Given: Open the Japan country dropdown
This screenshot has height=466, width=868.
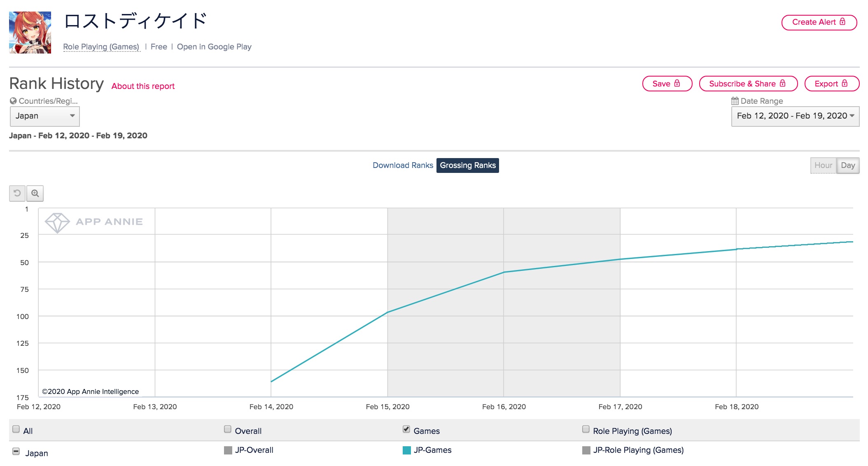Looking at the screenshot, I should point(44,116).
